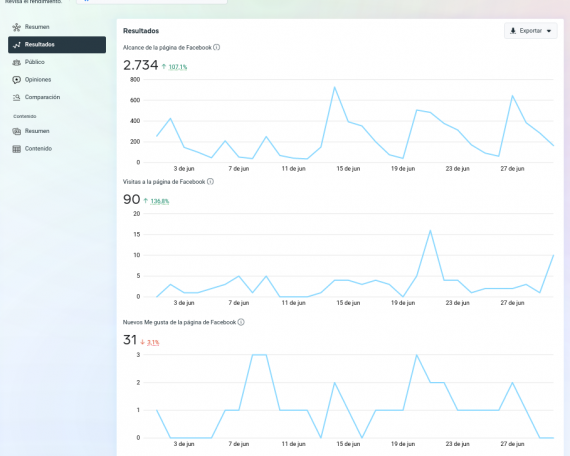
Task: Click the new likes total 31
Action: [130, 340]
